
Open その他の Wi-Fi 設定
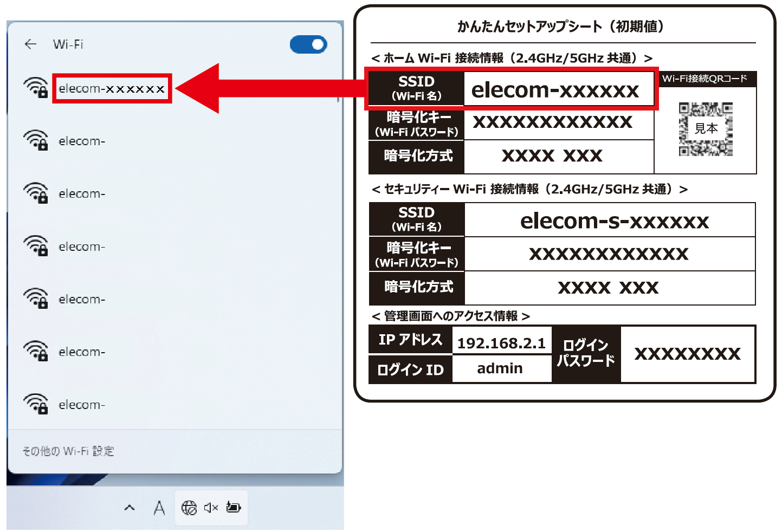coord(68,451)
